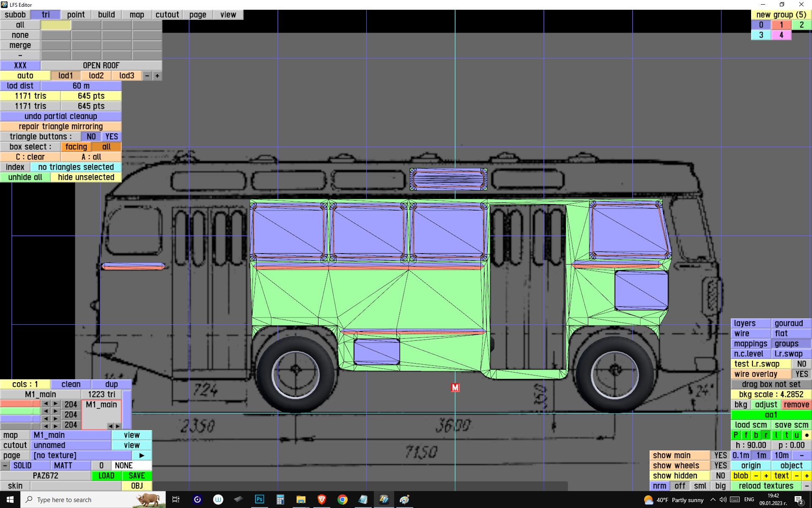
Task: Select the top view 't' button
Action: point(786,435)
